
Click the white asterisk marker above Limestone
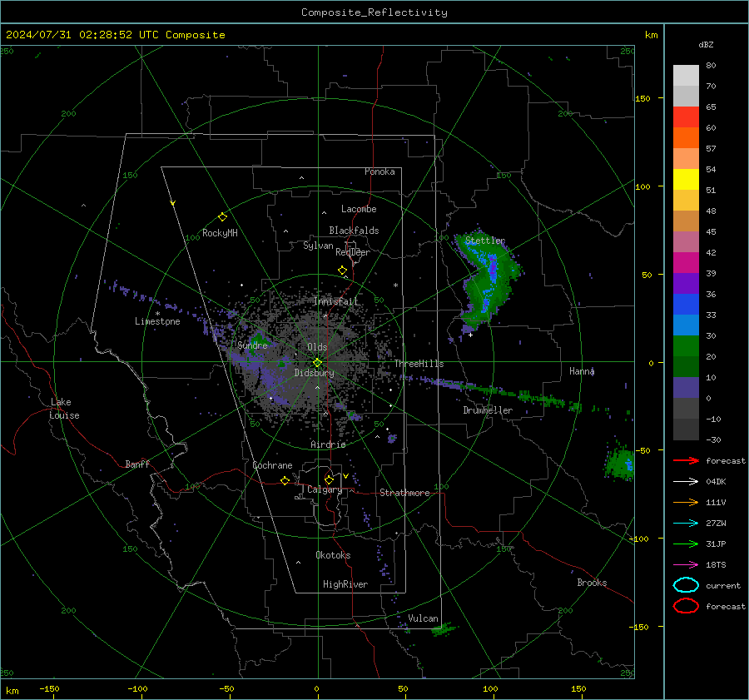pyautogui.click(x=157, y=314)
